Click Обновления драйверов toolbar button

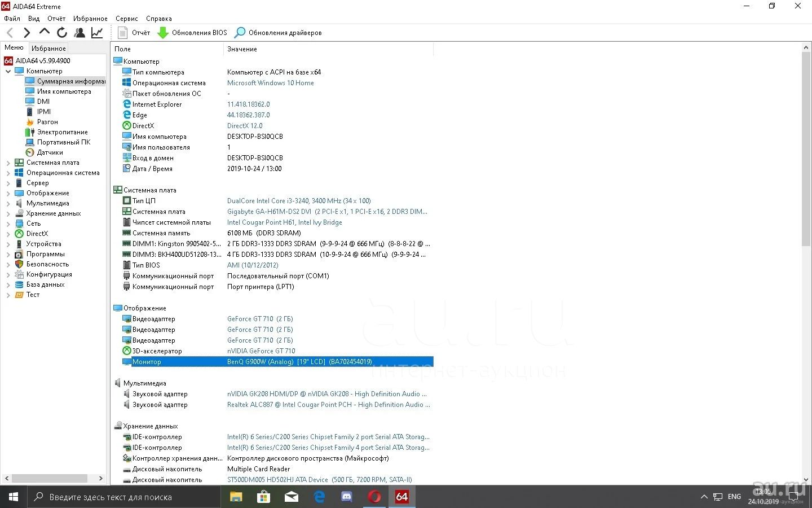(x=278, y=33)
